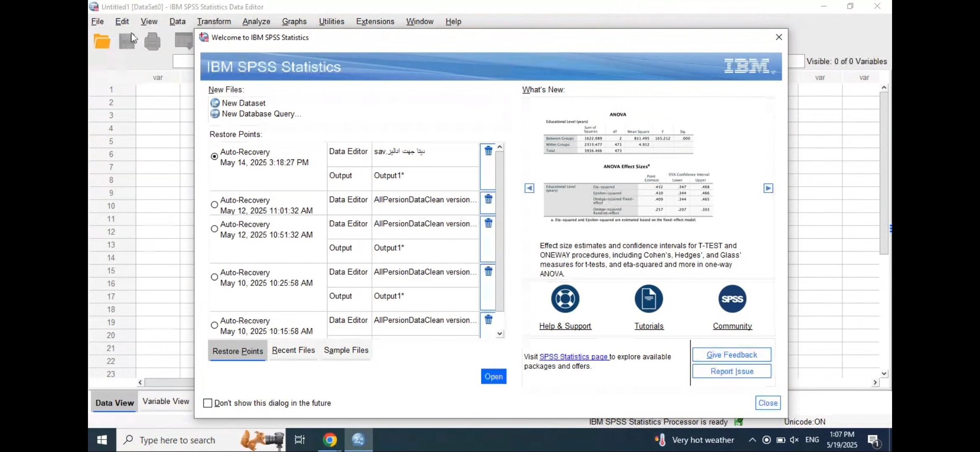Click the Close button in welcome dialog

(768, 403)
